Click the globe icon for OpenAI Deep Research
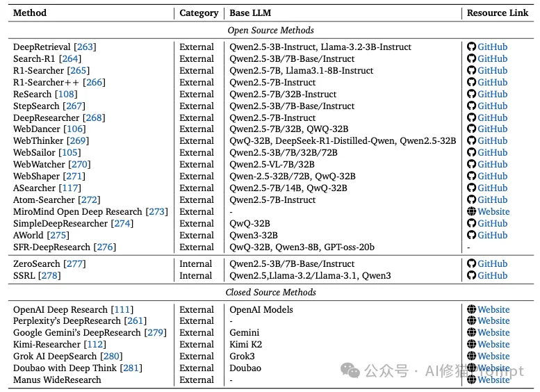Image resolution: width=540 pixels, height=392 pixels. tap(471, 310)
